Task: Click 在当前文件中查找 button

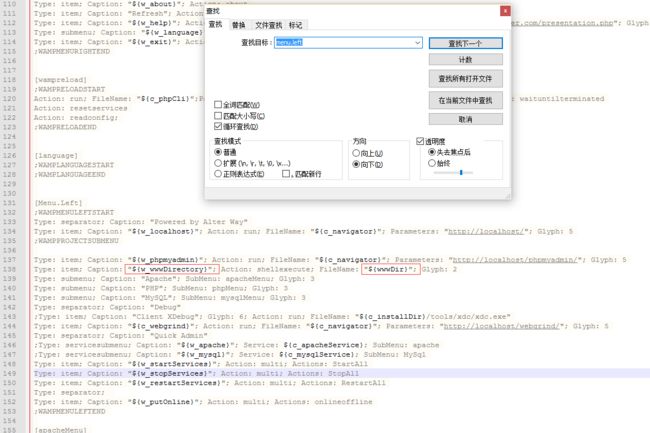Action: point(466,100)
